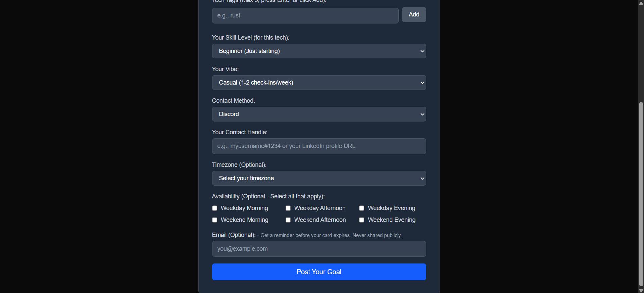Viewport: 644px width, 293px height.
Task: Enable Weekday Evening availability
Action: pos(361,208)
